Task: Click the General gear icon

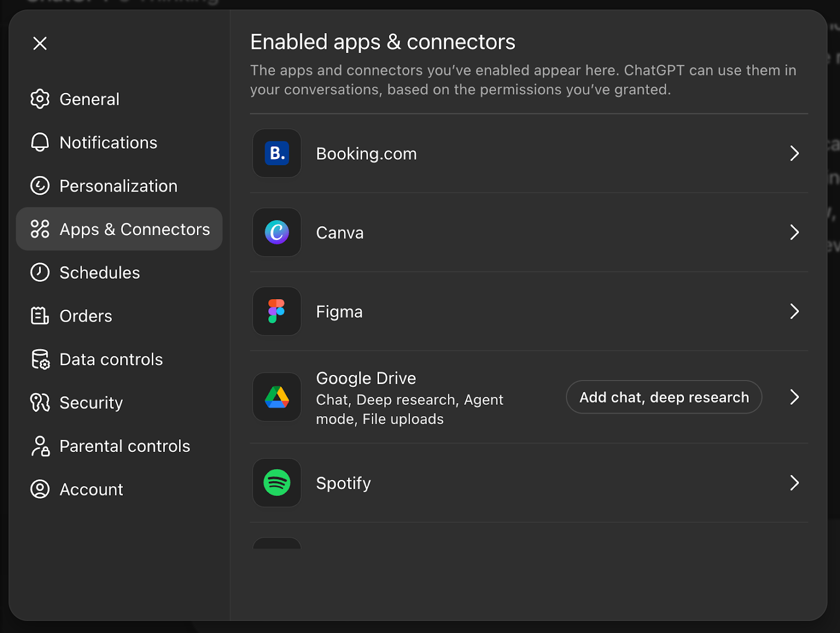Action: click(x=40, y=99)
